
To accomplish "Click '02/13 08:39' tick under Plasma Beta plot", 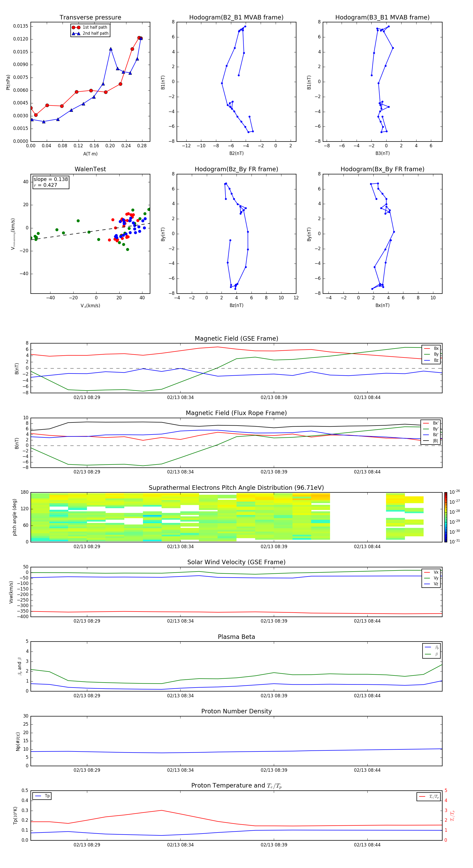I will coord(274,695).
